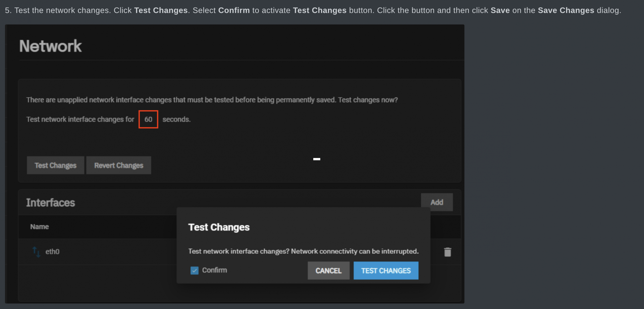644x309 pixels.
Task: Click the Confirm label beside the checkbox
Action: click(x=214, y=270)
